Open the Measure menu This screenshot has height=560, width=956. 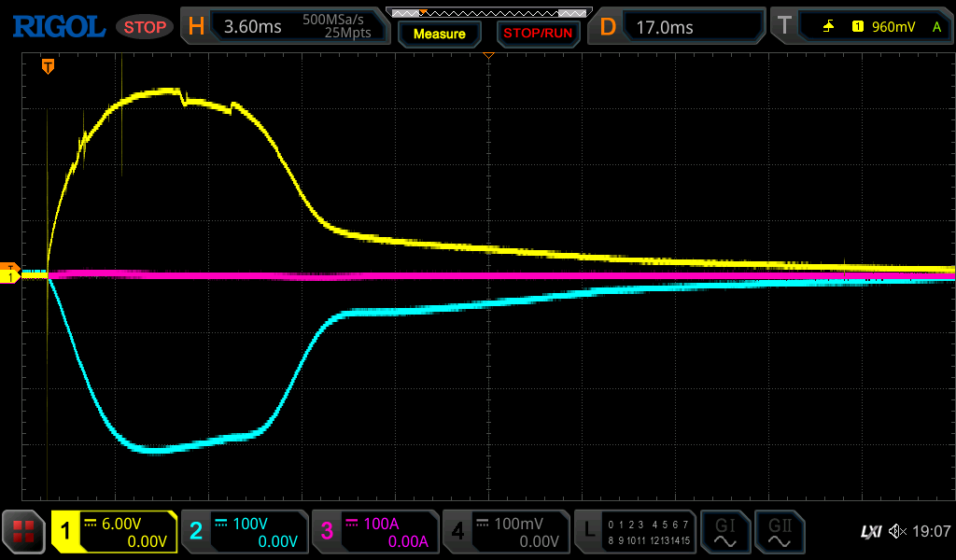pos(439,34)
